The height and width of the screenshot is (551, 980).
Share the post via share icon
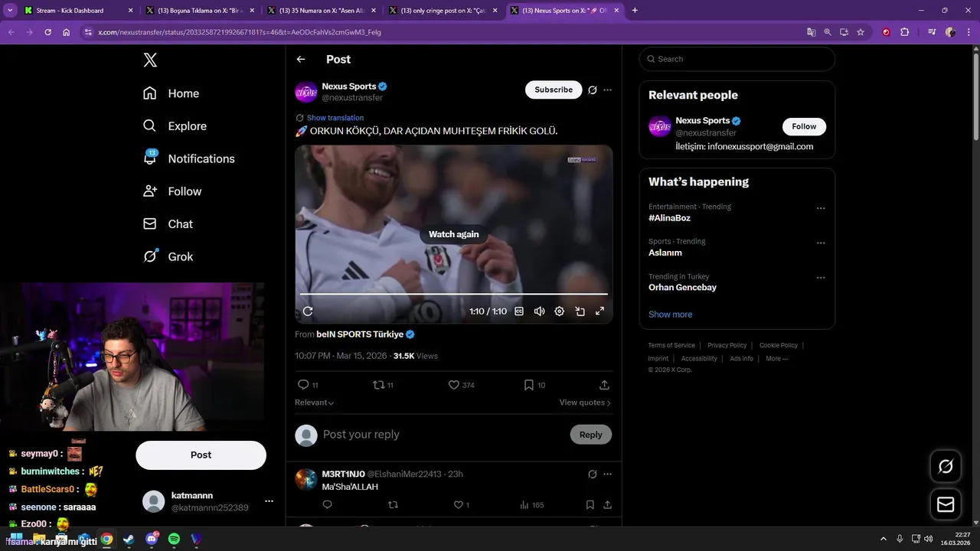(604, 385)
